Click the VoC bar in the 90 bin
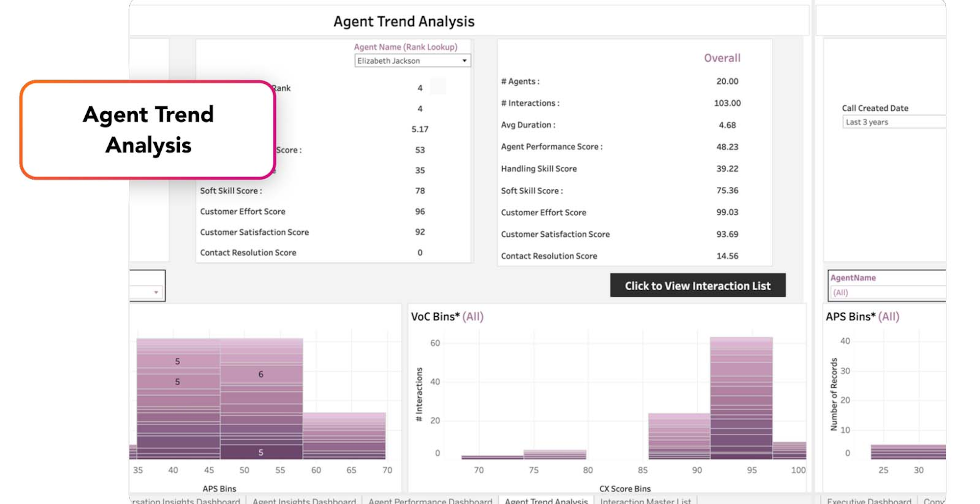The height and width of the screenshot is (504, 980). pos(679,435)
